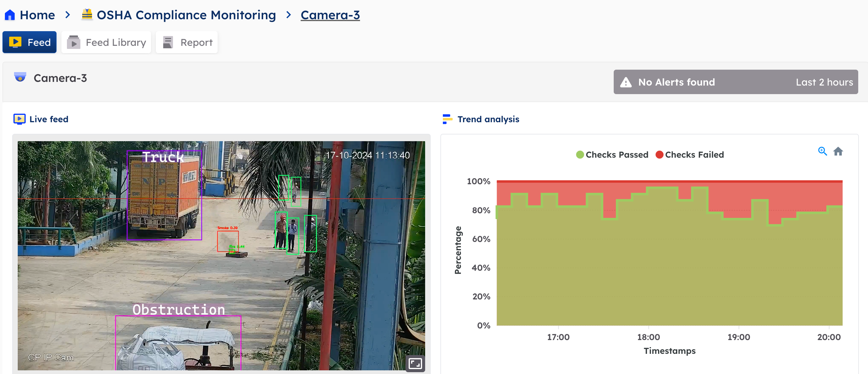Click breadcrumb chevron after Home
This screenshot has width=868, height=374.
[x=68, y=15]
